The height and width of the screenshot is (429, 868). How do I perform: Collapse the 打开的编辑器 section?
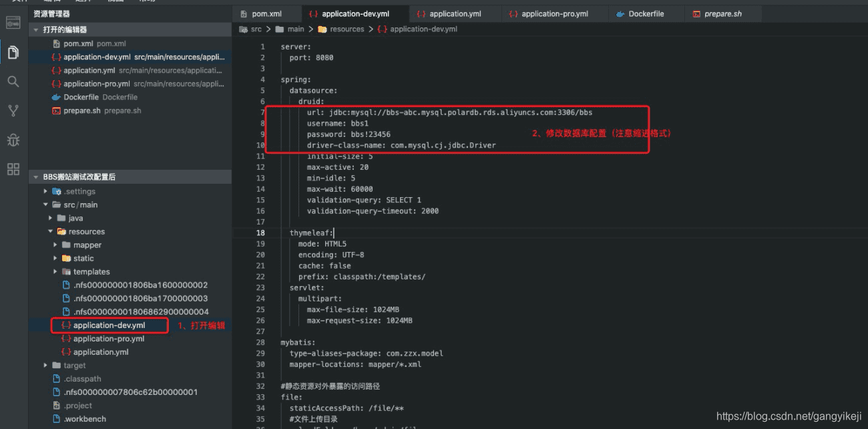pos(36,30)
